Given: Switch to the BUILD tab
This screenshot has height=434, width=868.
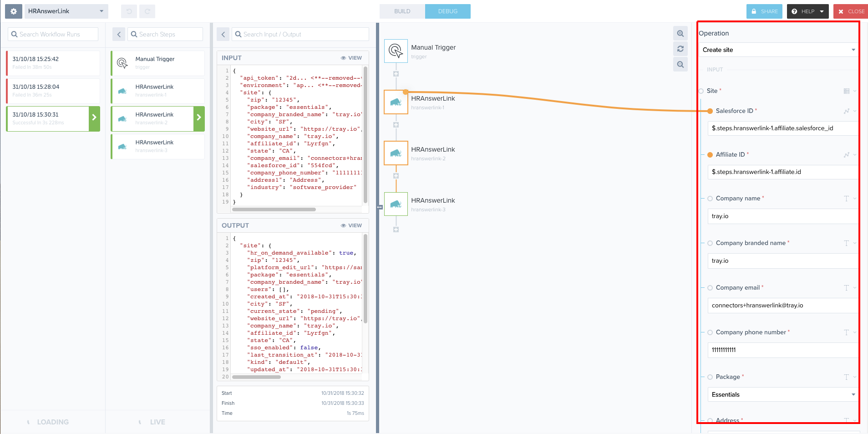Looking at the screenshot, I should (402, 11).
